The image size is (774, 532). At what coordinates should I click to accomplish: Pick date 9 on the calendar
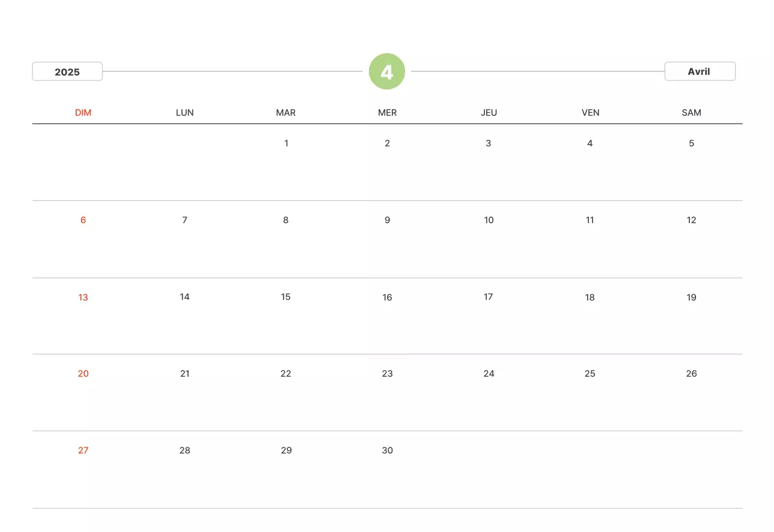388,220
